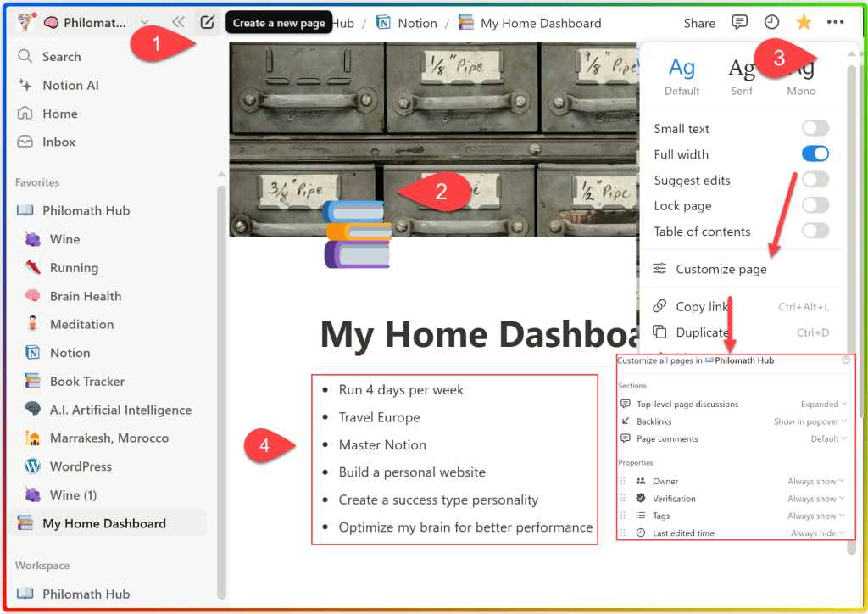Click the 'Travel Europe' bullet text
Viewport: 868px width, 614px height.
pyautogui.click(x=379, y=417)
